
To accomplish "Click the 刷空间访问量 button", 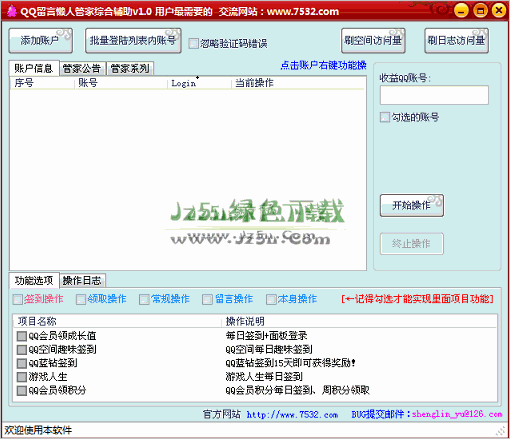I will 373,41.
